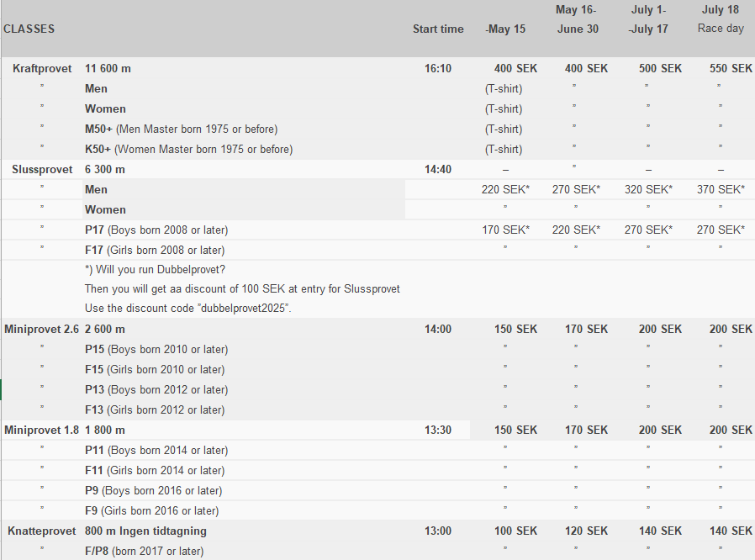Image resolution: width=755 pixels, height=560 pixels.
Task: Select the K50+ Women Master class row
Action: click(188, 149)
